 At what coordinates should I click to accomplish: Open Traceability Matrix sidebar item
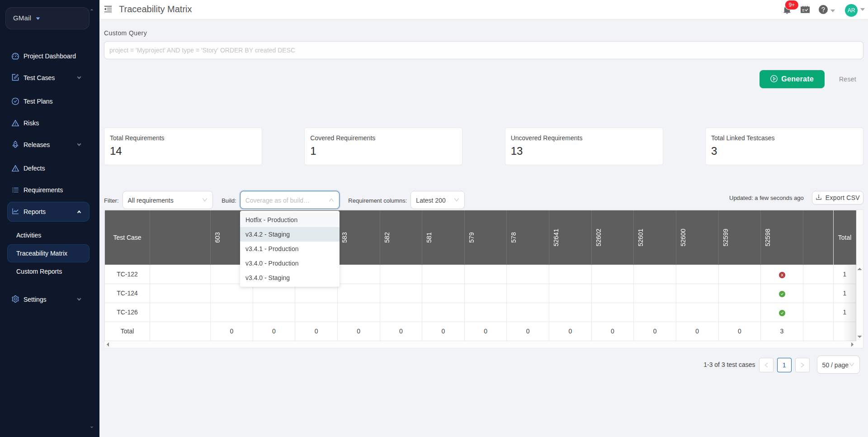coord(48,253)
